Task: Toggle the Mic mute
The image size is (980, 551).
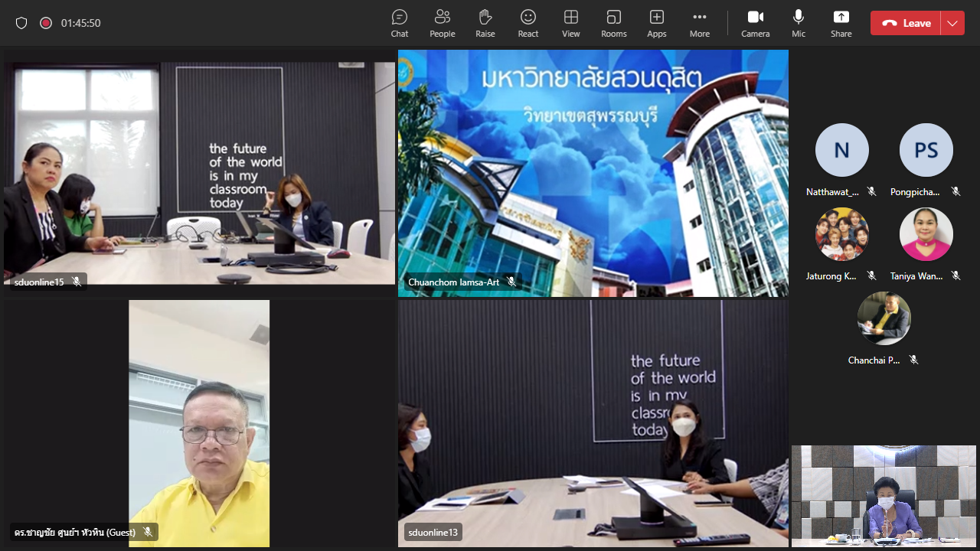Action: [x=799, y=23]
